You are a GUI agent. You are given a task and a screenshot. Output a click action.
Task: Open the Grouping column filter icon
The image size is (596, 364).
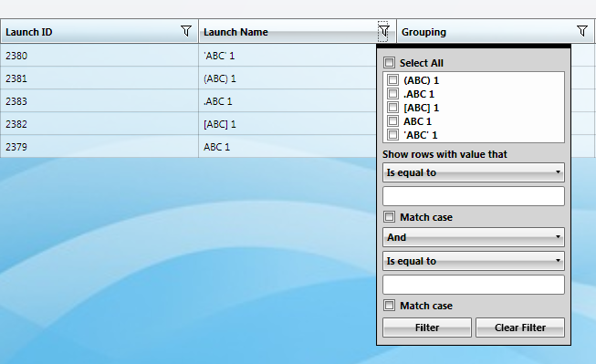(582, 31)
